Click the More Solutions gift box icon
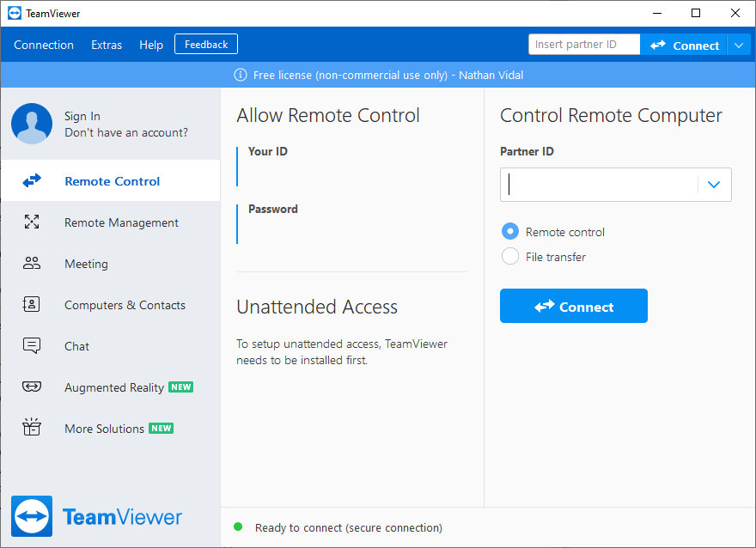Screen dimensions: 756x548 click(32, 428)
